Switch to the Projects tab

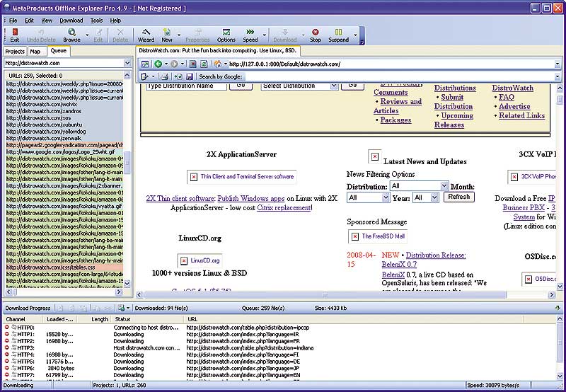pos(15,52)
